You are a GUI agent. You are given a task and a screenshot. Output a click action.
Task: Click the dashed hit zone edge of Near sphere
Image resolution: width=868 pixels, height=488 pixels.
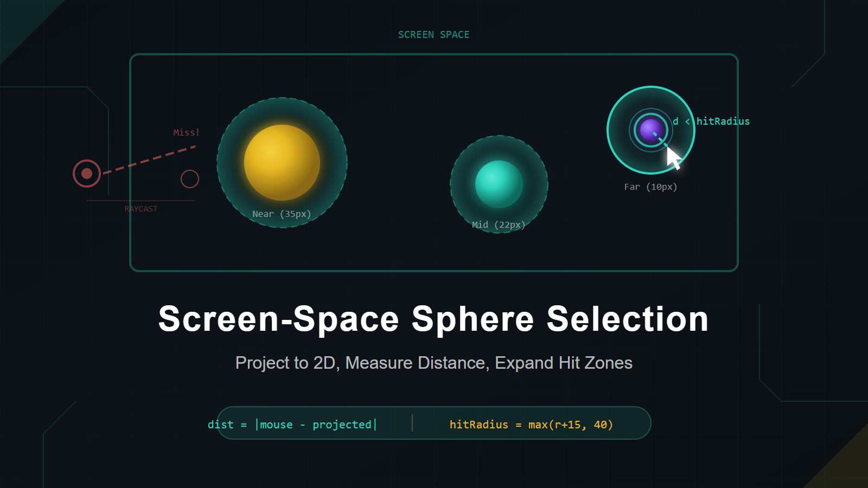click(218, 163)
